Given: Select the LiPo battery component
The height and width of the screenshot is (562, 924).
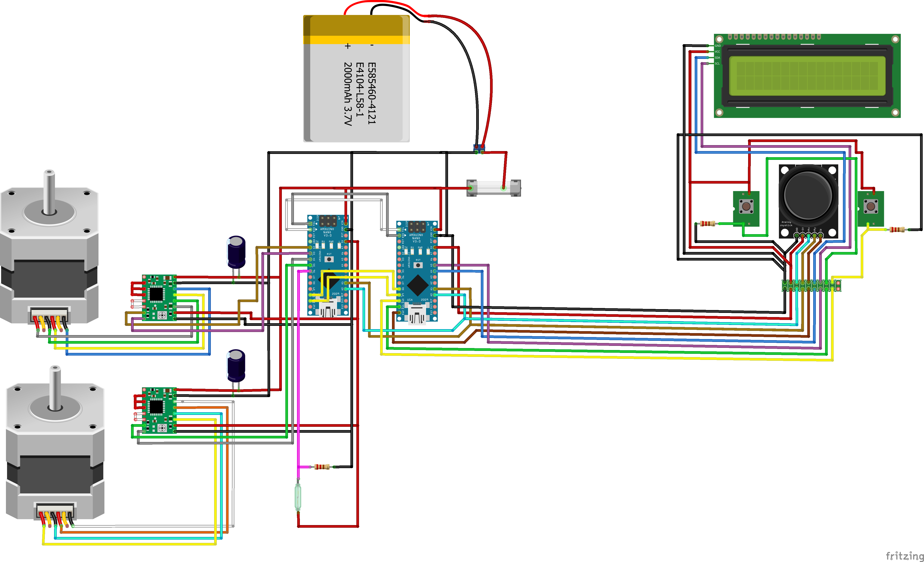Looking at the screenshot, I should click(356, 78).
